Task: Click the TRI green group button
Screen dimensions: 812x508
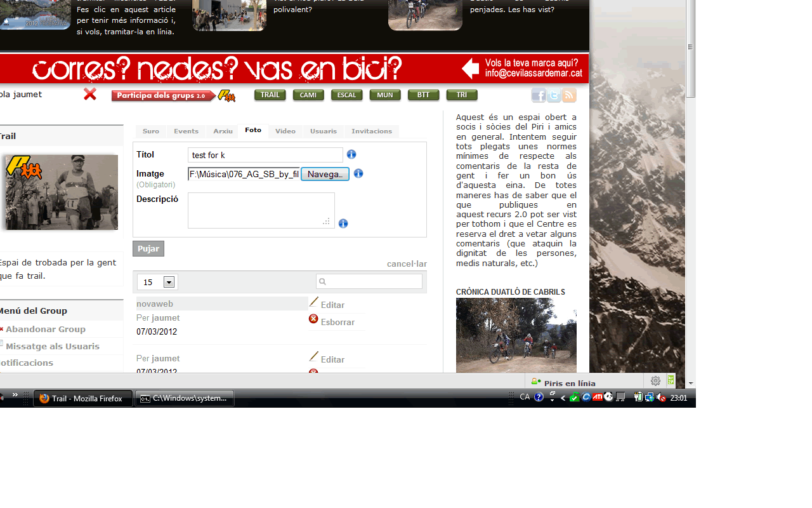Action: [462, 95]
